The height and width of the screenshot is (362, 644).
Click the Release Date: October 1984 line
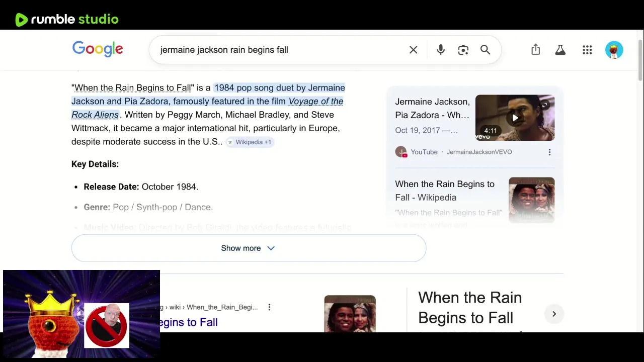(x=141, y=187)
